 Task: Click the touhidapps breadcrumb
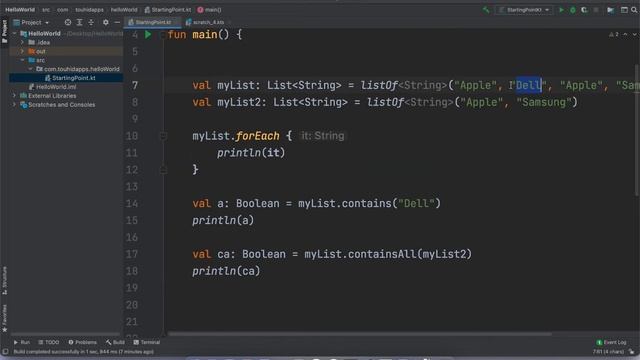coord(89,10)
